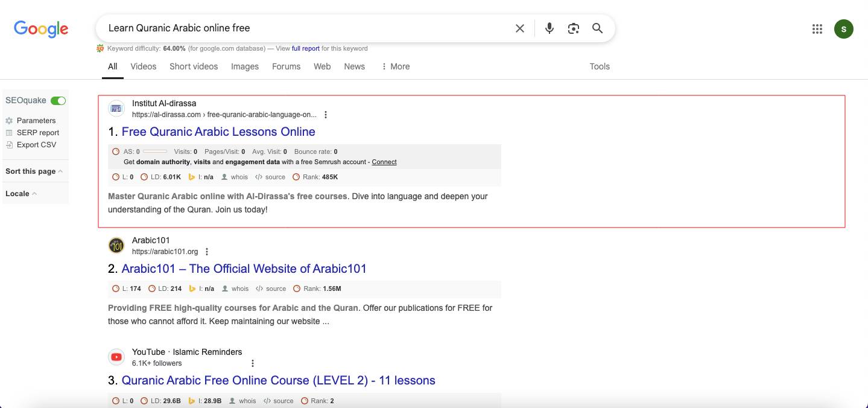Open the More search filters menu
Screen dimensions: 868x408
396,66
